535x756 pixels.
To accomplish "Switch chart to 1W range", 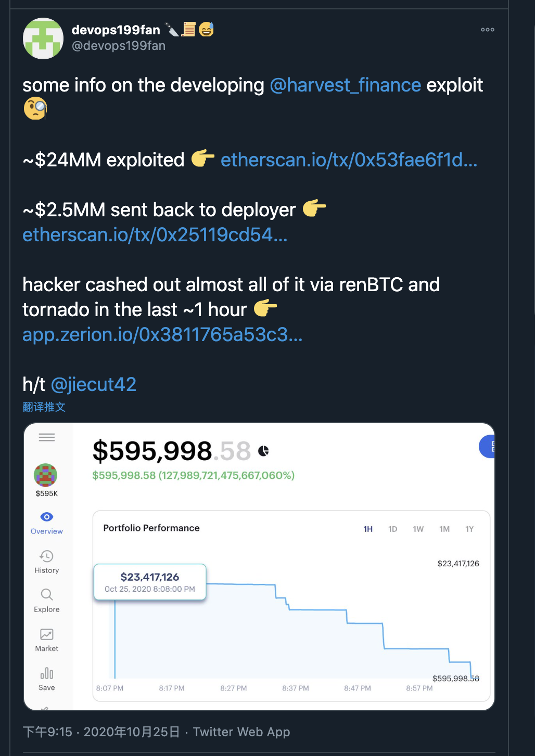I will click(418, 529).
